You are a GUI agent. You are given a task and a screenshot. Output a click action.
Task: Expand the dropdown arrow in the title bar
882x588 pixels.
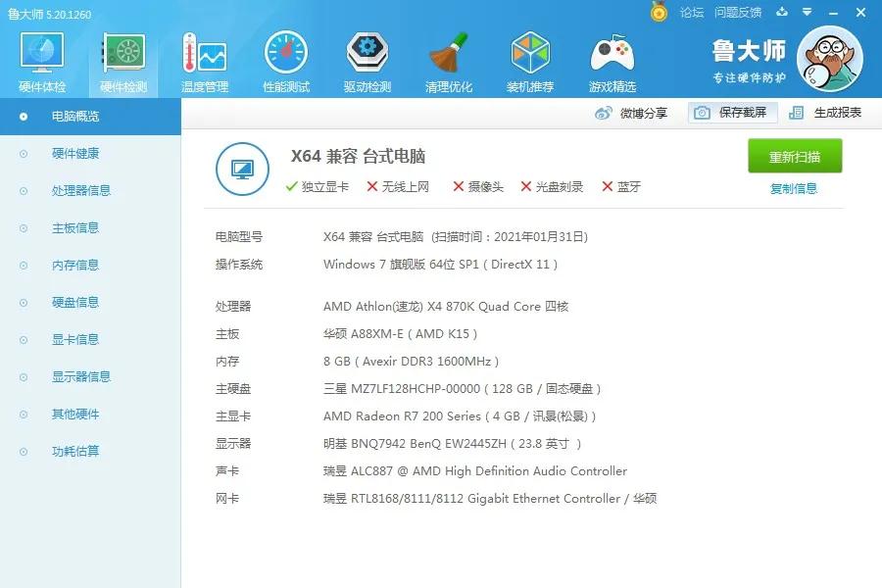point(806,13)
